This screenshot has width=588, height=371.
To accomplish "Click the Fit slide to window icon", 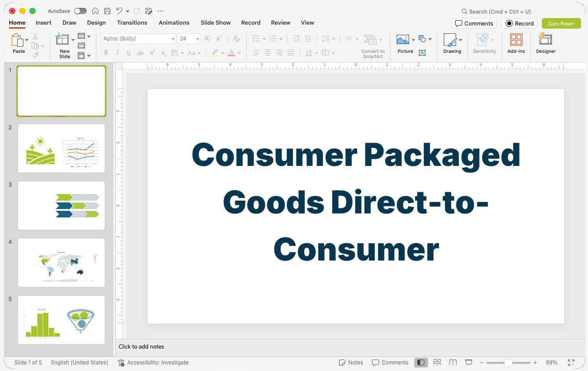I will (x=571, y=363).
